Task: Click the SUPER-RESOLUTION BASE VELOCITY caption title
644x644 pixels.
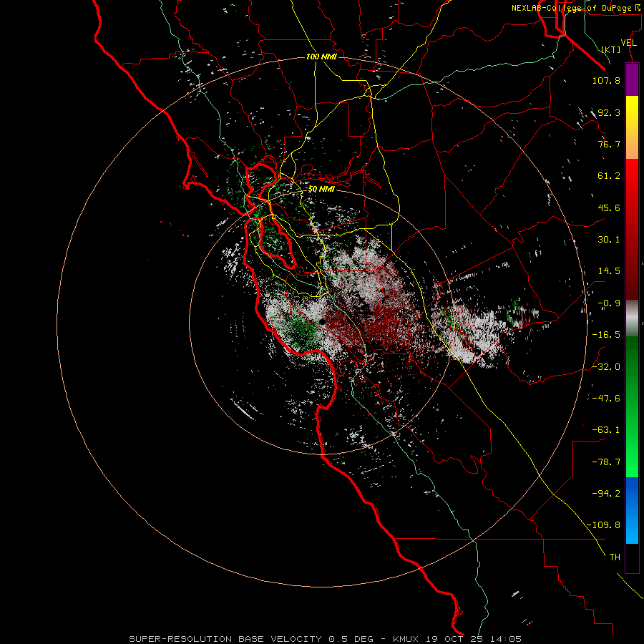Action: pyautogui.click(x=225, y=639)
